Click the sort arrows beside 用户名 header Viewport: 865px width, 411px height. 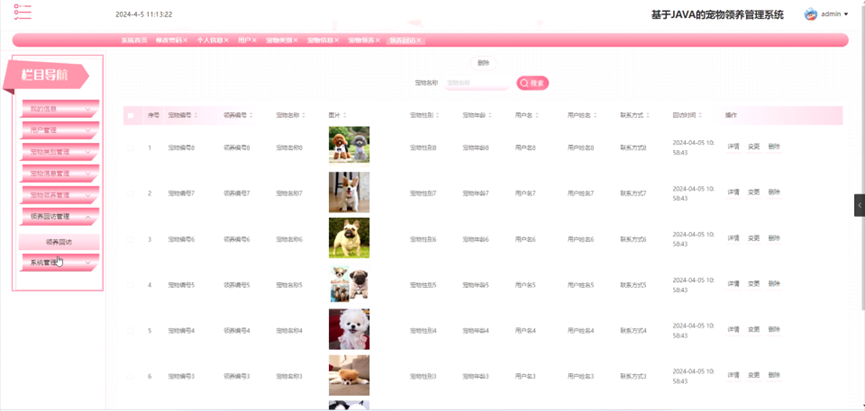[537, 115]
